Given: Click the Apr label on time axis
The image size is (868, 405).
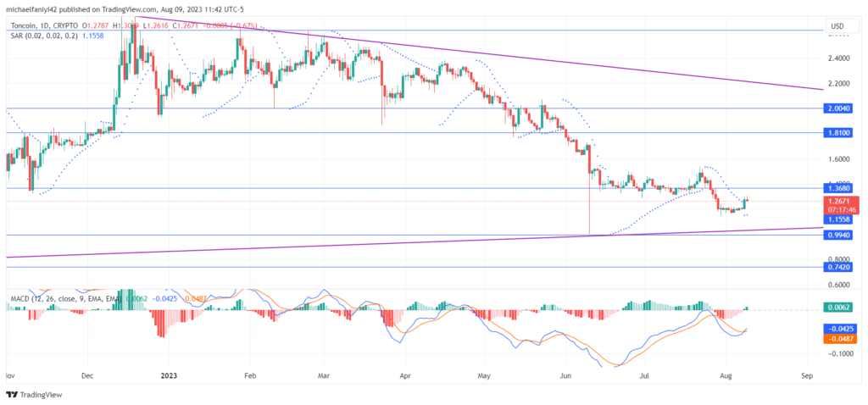Looking at the screenshot, I should click(x=404, y=375).
